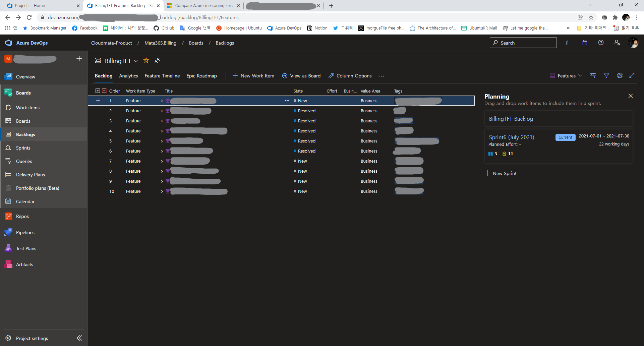Screen dimensions: 644x346
Task: Click New Work Item button
Action: click(253, 76)
